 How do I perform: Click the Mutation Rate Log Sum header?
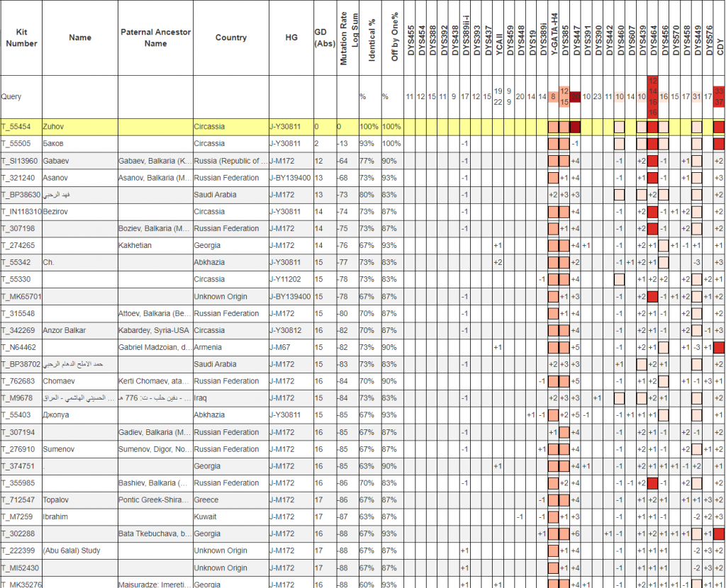[x=348, y=39]
